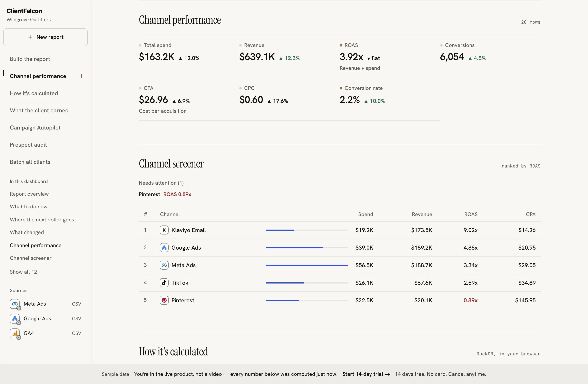
Task: Click the Wildgrove Outfitters client name
Action: click(x=29, y=20)
